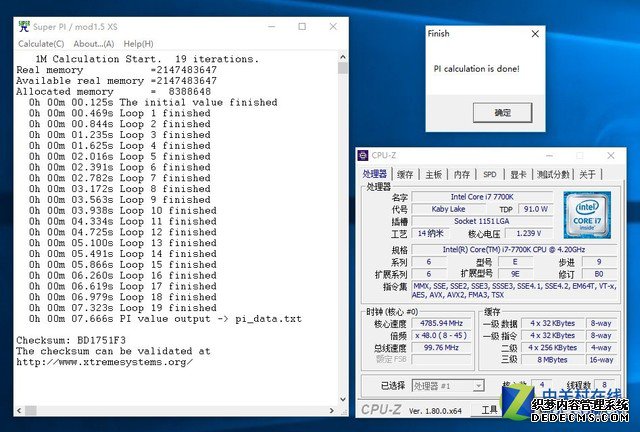
Task: Click Super PI vertical scrollbar thumb
Action: coord(343,68)
